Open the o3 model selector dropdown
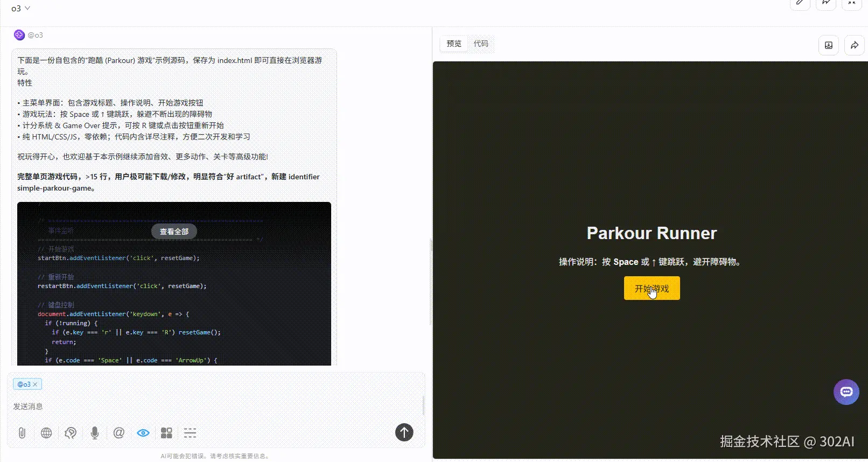The image size is (868, 462). click(20, 8)
